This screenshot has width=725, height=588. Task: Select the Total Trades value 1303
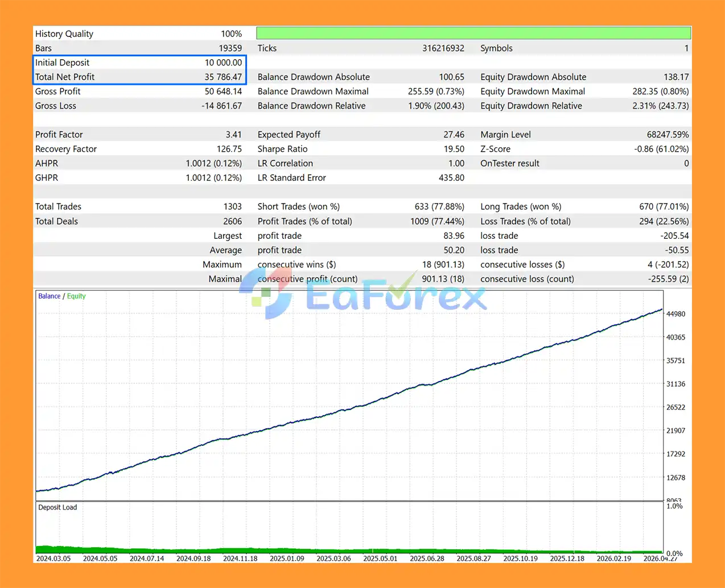pos(233,206)
